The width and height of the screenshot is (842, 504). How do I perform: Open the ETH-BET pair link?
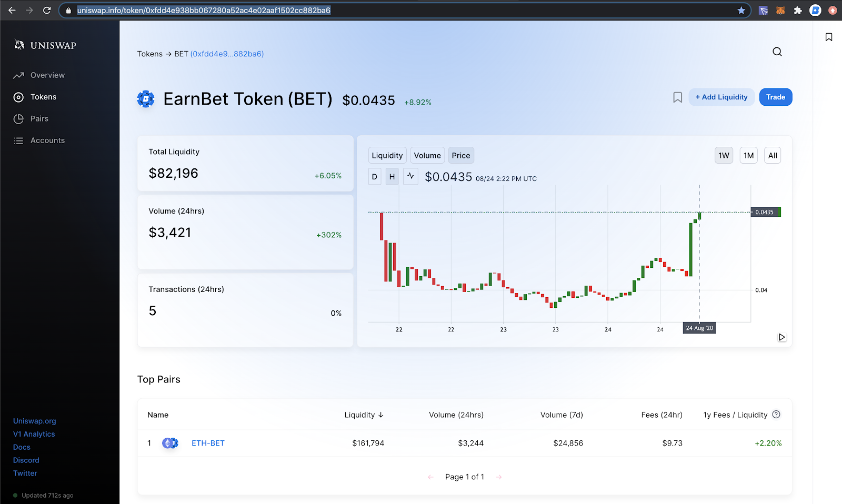pyautogui.click(x=208, y=443)
